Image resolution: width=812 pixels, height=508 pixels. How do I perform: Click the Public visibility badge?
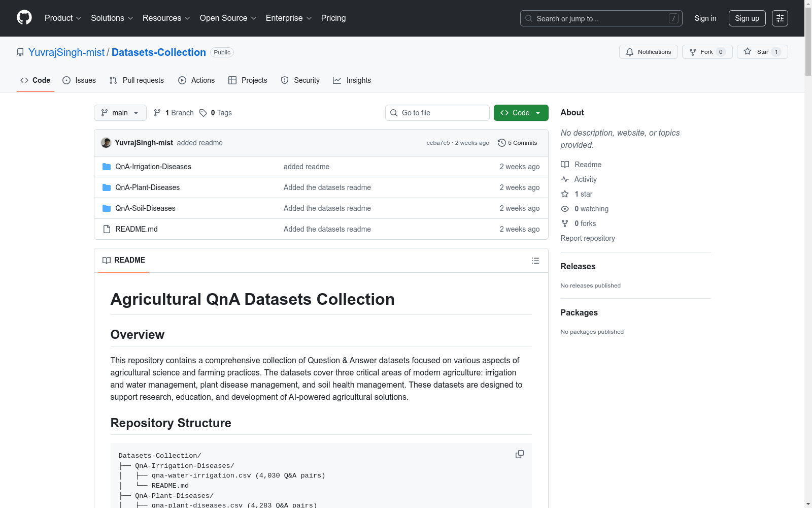(x=222, y=52)
